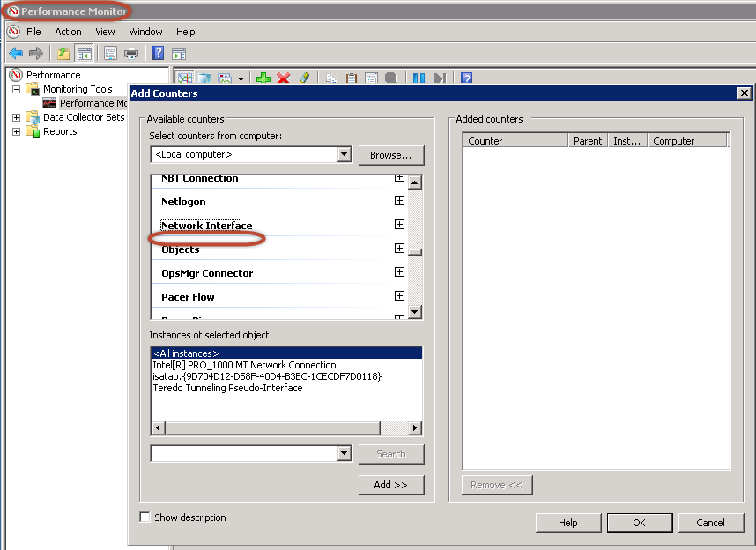Click the Help icon in the monitor toolbar
This screenshot has height=550, width=756.
(466, 78)
